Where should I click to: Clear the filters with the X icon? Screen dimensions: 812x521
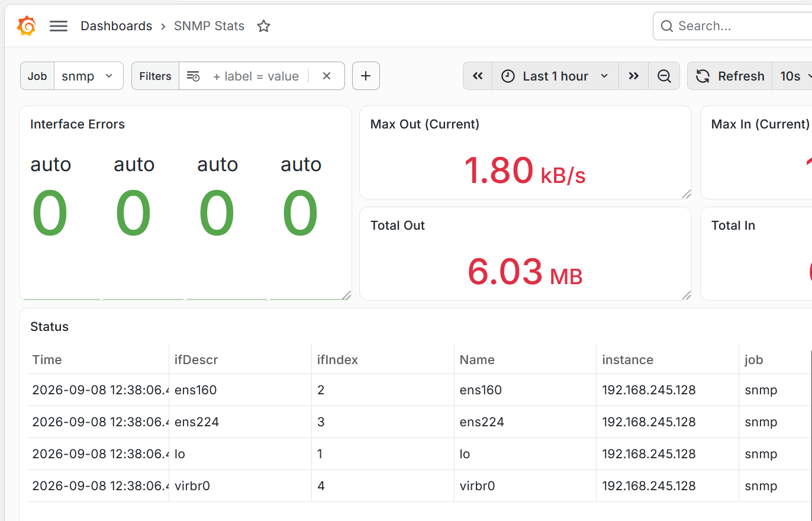pos(327,76)
